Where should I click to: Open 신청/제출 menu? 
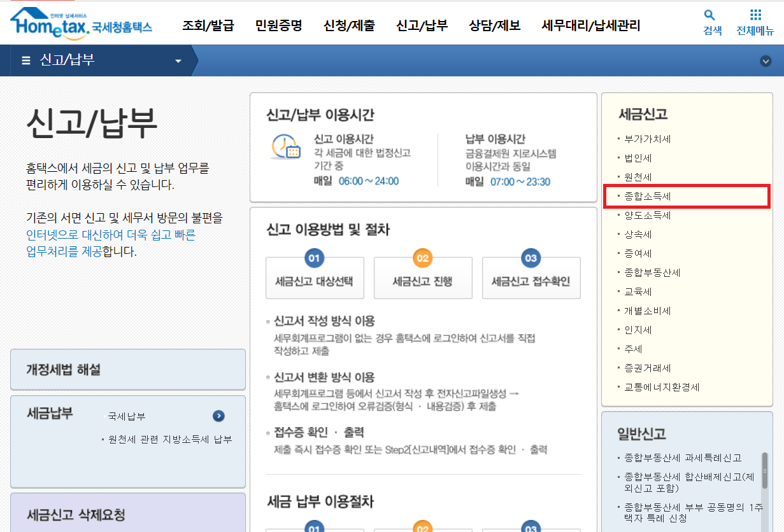[349, 25]
